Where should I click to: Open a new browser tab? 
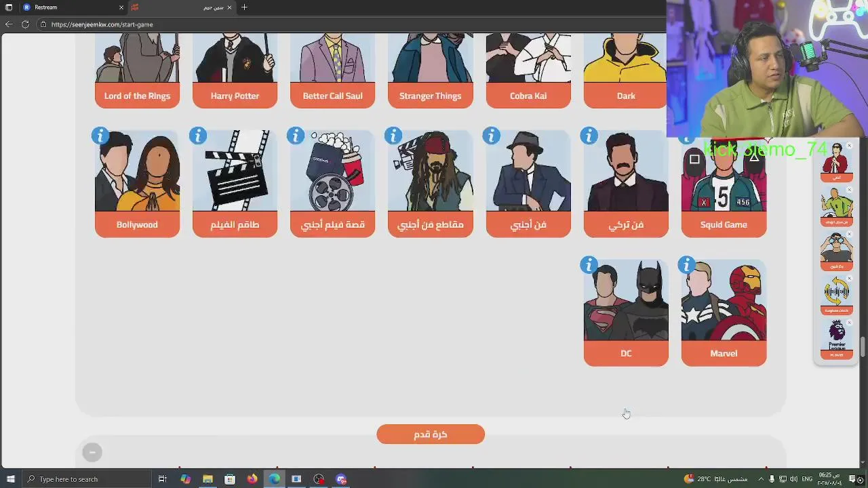[244, 7]
